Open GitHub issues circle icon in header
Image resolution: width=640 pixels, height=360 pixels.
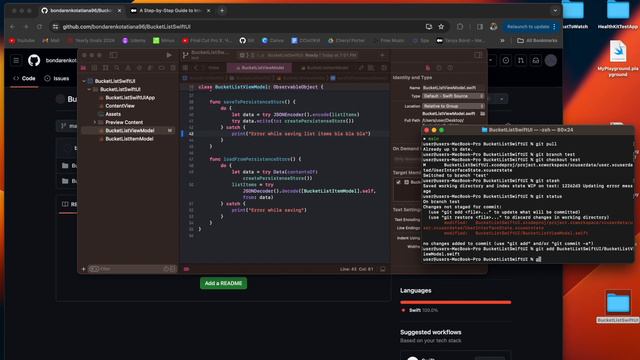(x=506, y=60)
